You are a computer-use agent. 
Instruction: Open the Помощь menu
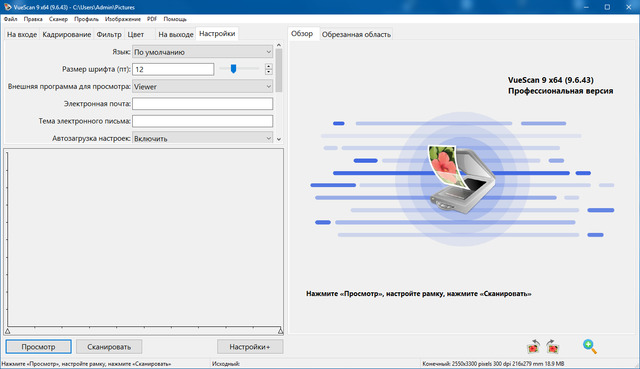[x=175, y=19]
